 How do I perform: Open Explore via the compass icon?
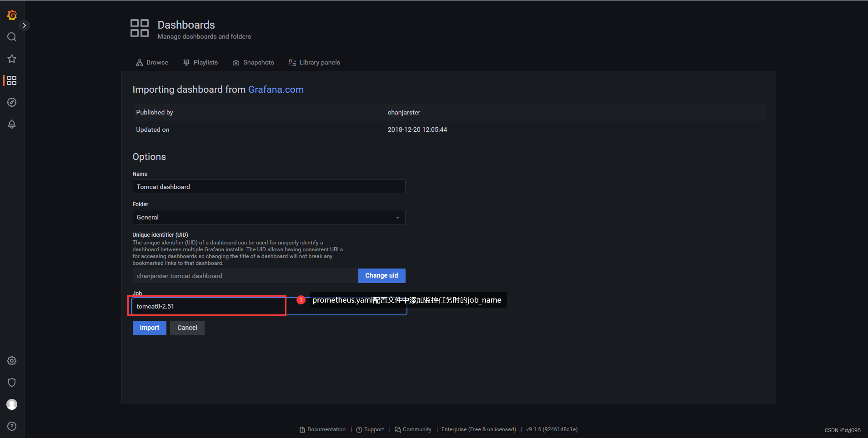point(11,102)
